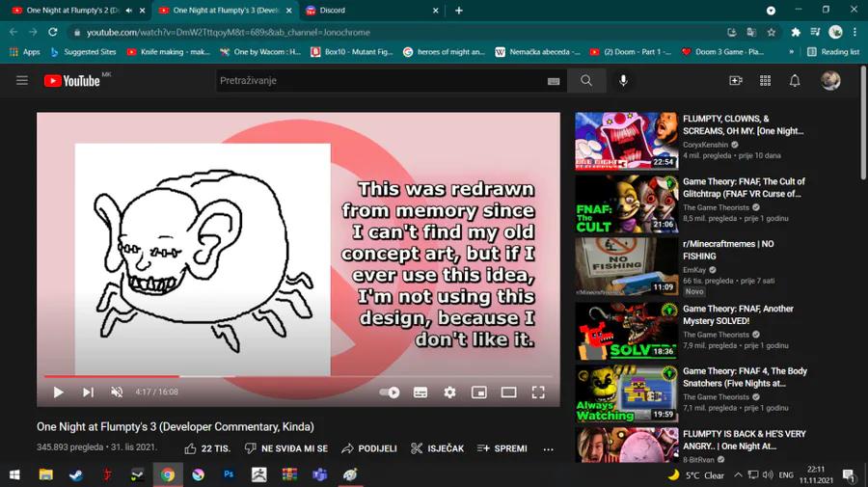
Task: Mute audio icon on first tab
Action: point(129,10)
